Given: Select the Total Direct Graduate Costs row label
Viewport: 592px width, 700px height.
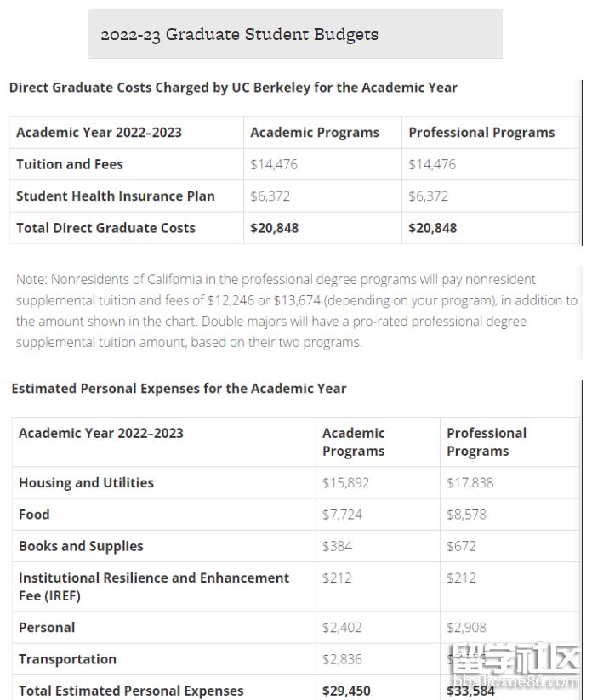Looking at the screenshot, I should (105, 228).
